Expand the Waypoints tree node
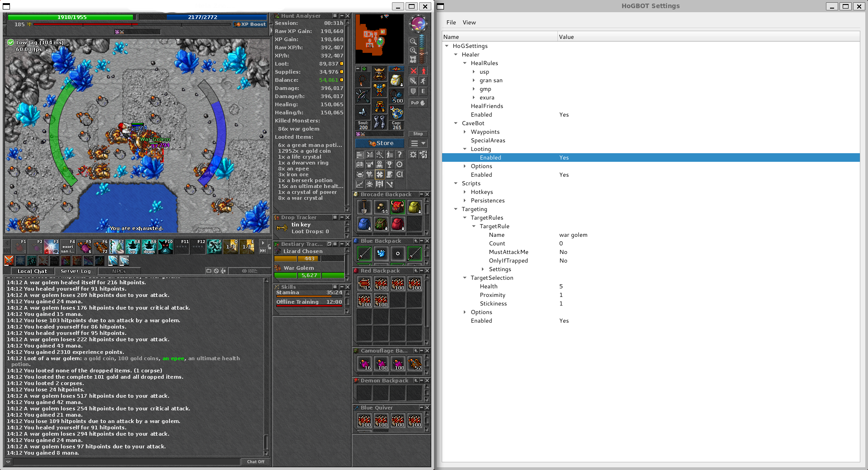This screenshot has width=868, height=470. [x=465, y=132]
